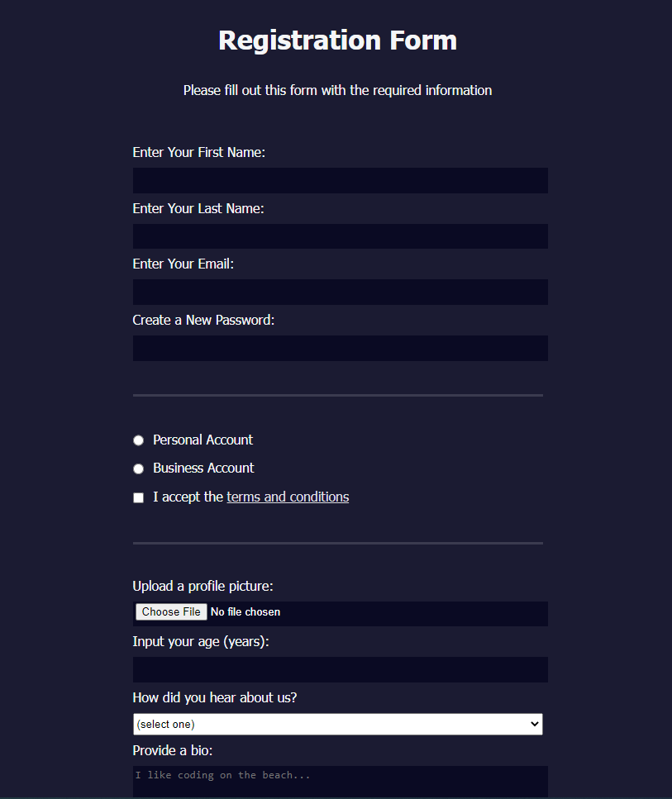Click the age input field
The height and width of the screenshot is (799, 672).
pos(340,669)
